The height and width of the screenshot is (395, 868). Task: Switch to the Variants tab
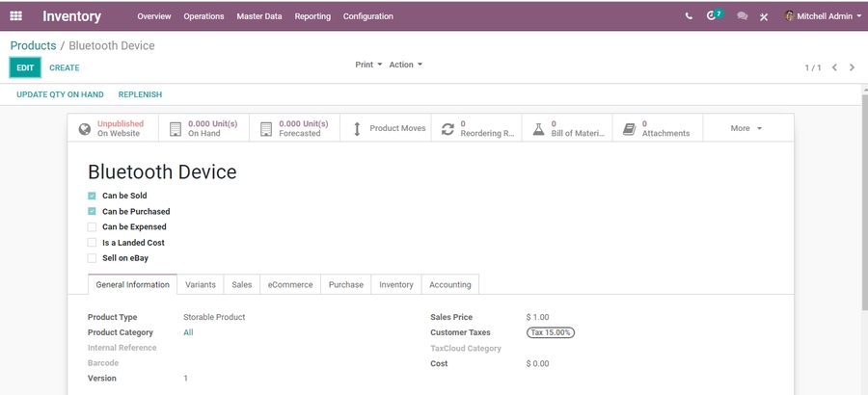(x=201, y=285)
